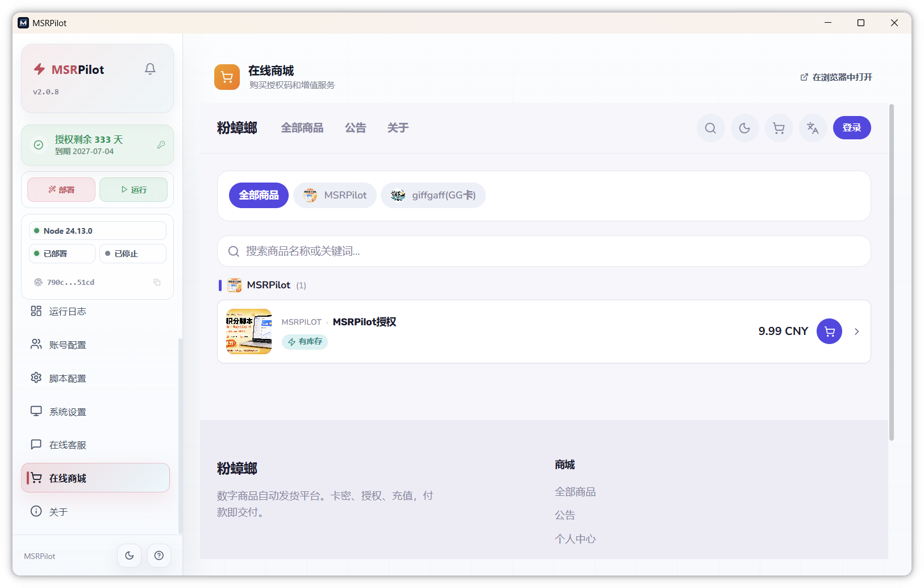The height and width of the screenshot is (588, 924).
Task: Click the 运行 run button
Action: click(134, 189)
